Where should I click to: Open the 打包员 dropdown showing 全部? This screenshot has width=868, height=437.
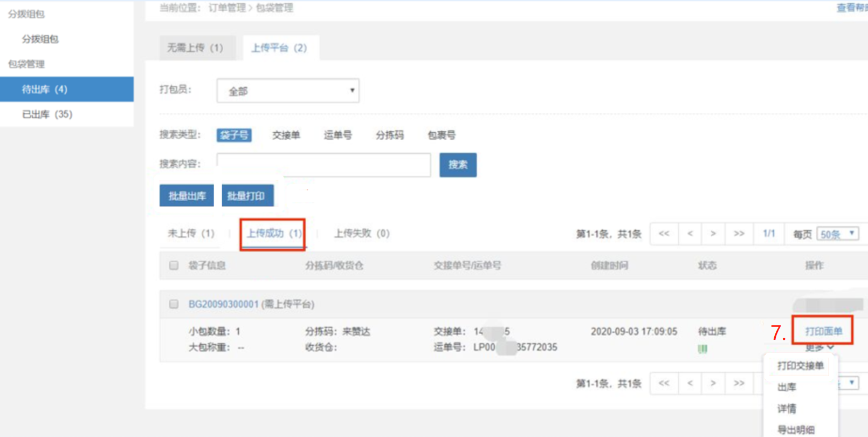288,91
